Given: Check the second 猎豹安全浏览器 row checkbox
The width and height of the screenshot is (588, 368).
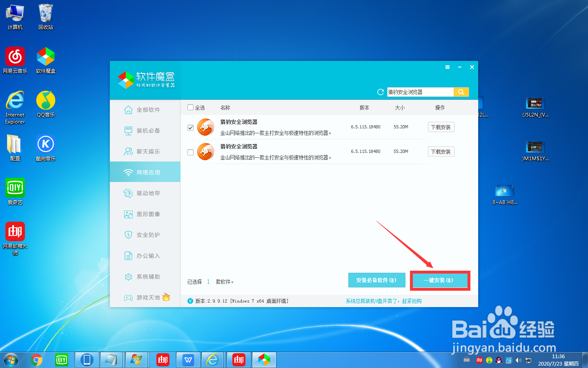Looking at the screenshot, I should tap(190, 152).
